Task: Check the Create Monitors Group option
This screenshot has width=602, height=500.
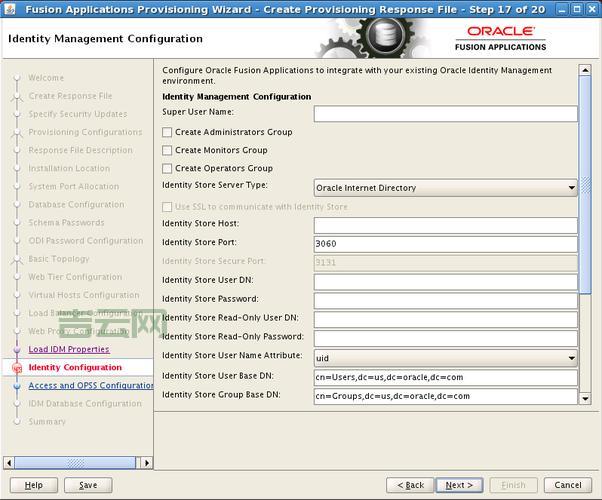Action: 168,150
